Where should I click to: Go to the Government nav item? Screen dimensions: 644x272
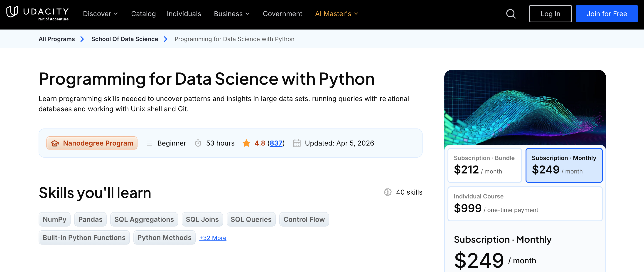click(282, 14)
